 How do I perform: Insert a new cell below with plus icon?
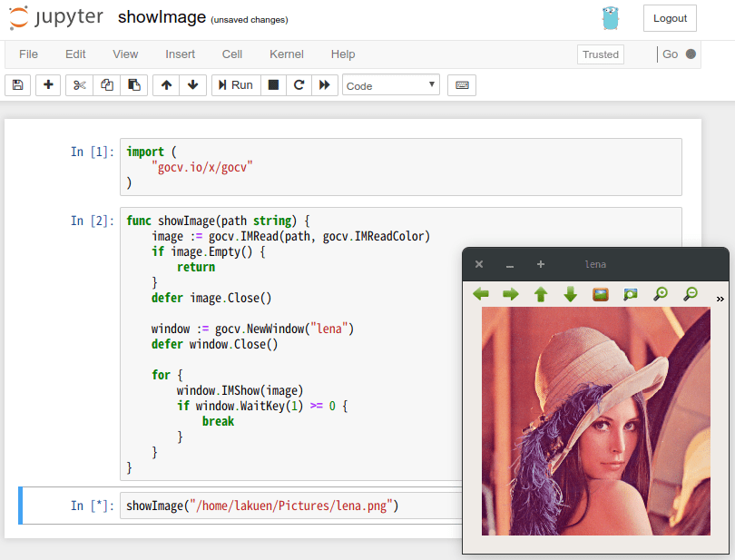click(48, 85)
